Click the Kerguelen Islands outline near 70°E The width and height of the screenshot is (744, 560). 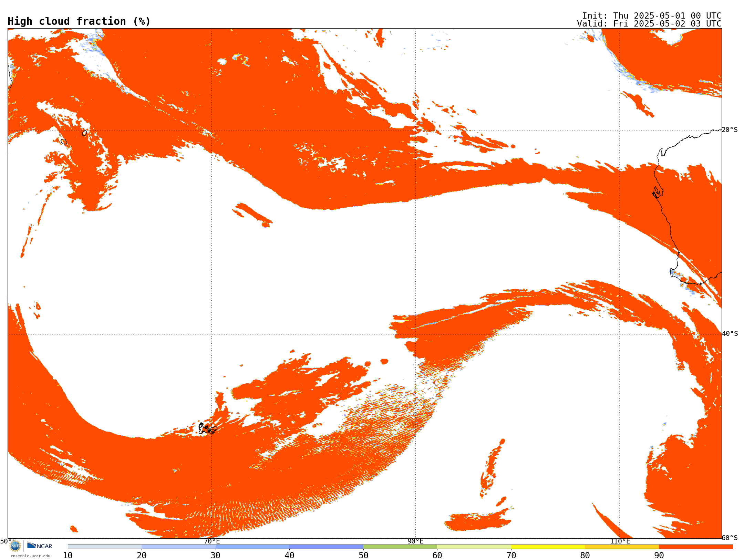[207, 428]
